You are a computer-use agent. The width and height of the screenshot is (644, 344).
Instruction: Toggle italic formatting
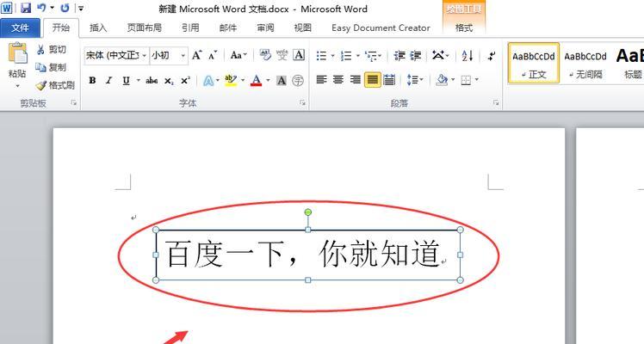click(108, 80)
